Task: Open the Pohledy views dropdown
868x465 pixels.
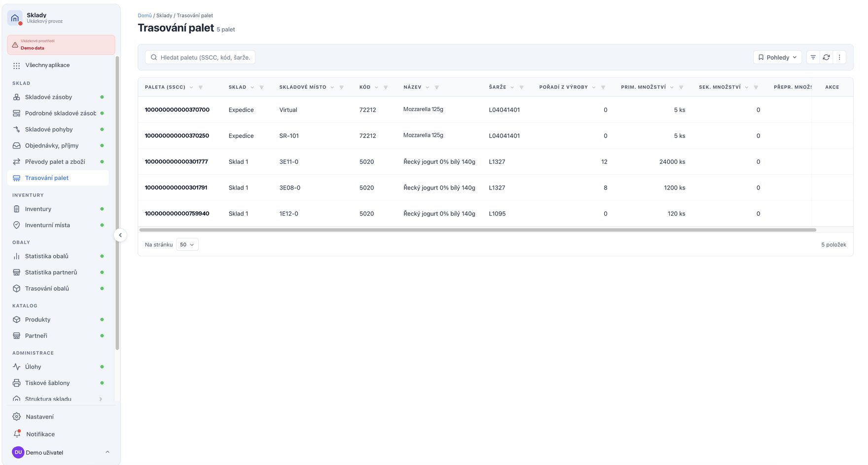Action: [777, 57]
